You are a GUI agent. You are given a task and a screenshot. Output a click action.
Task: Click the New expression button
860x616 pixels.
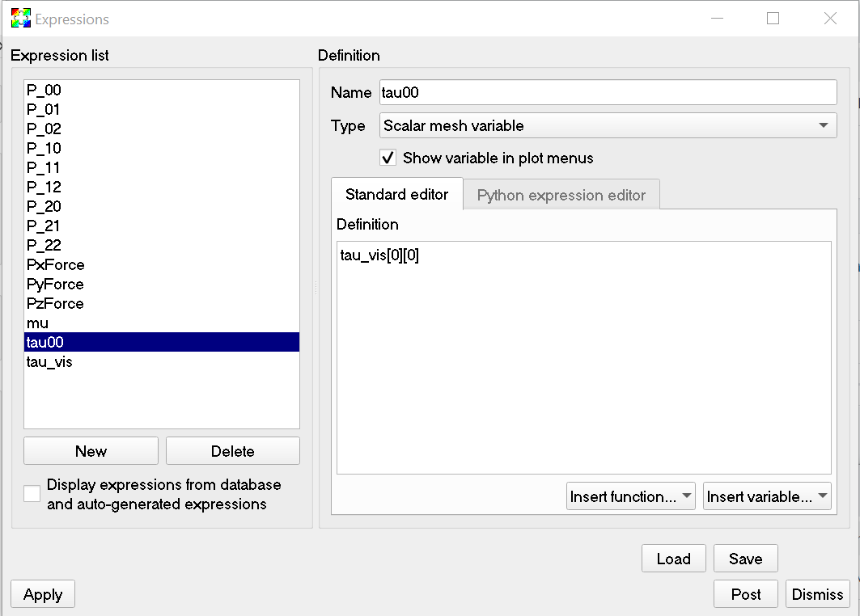pyautogui.click(x=91, y=450)
